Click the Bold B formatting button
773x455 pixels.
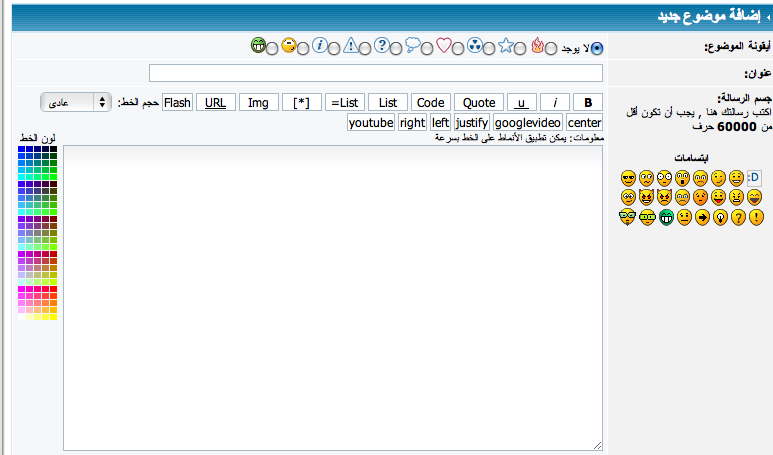tap(588, 102)
